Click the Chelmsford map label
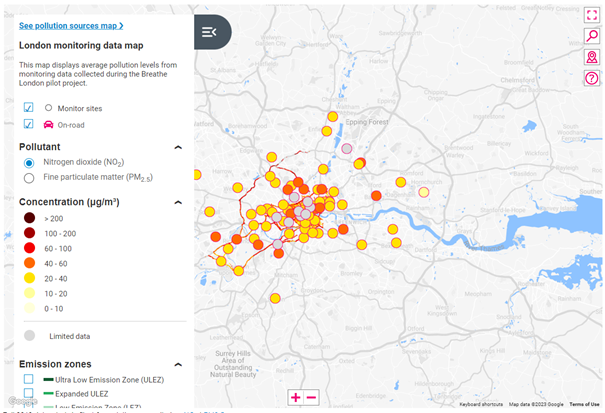 517,80
